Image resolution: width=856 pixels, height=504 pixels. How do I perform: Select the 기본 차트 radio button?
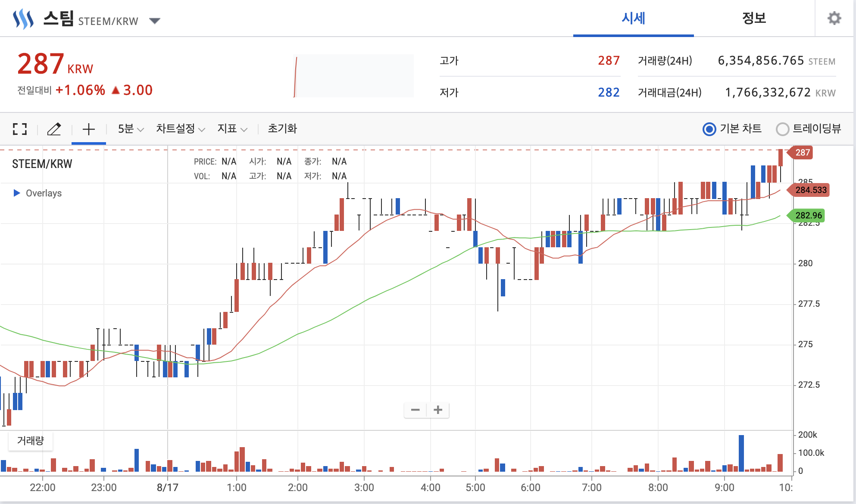click(709, 129)
